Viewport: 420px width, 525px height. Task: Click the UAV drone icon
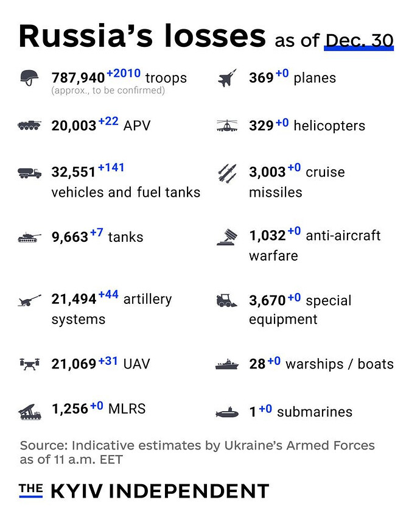(x=29, y=364)
